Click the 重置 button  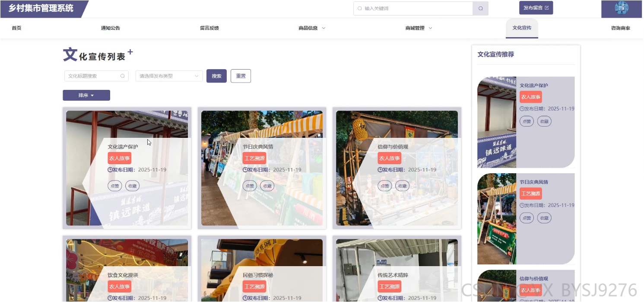[241, 76]
